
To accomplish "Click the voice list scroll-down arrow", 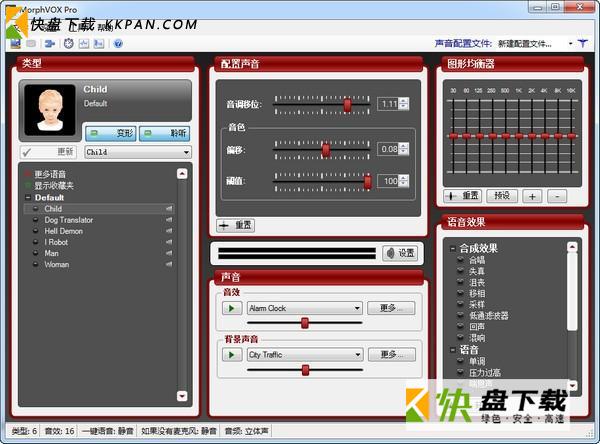I will point(182,396).
